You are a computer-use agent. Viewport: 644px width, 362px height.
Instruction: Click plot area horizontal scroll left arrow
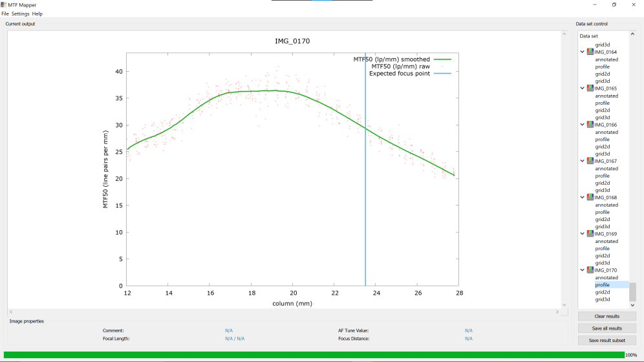tap(11, 312)
